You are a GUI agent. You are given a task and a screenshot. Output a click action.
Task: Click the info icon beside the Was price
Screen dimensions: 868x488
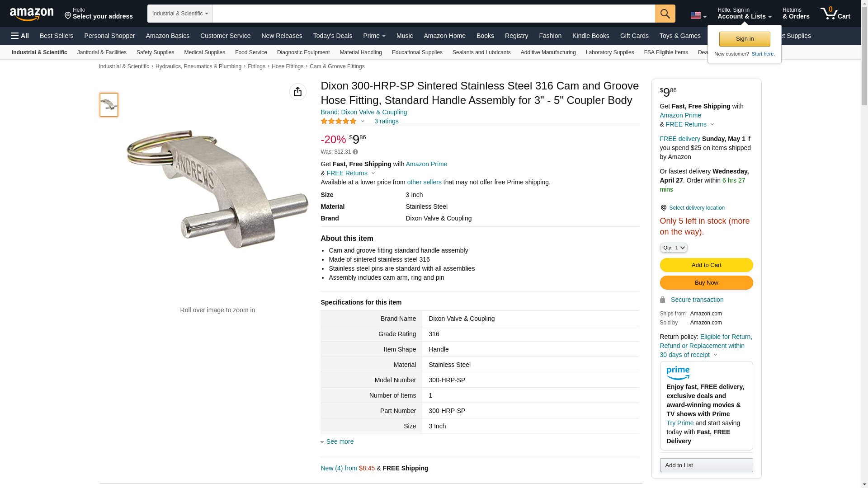point(355,152)
